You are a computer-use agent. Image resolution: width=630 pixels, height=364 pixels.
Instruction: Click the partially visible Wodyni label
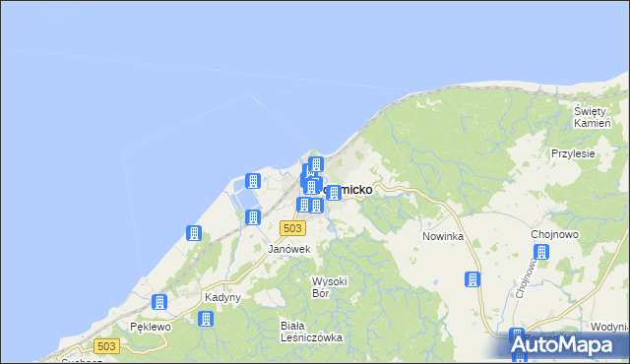[609, 327]
